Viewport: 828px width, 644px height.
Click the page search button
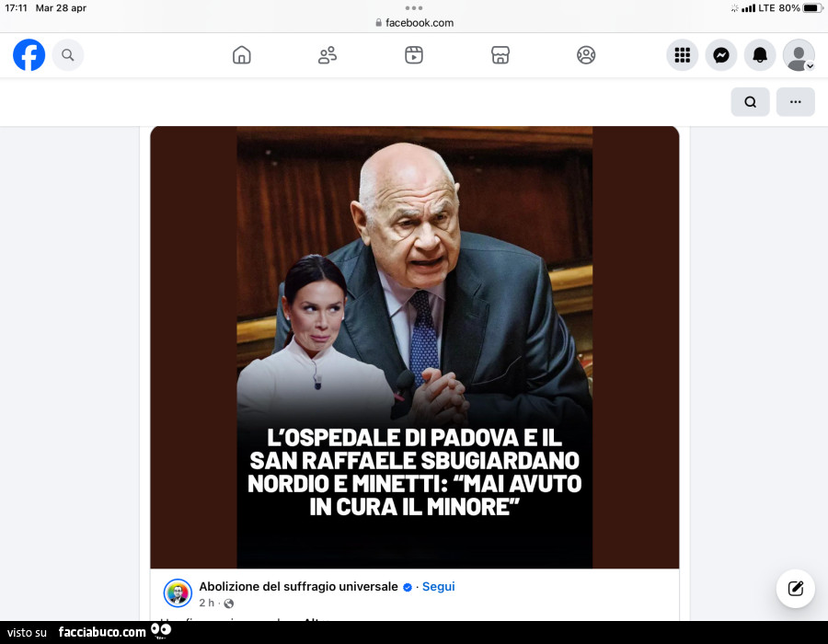tap(750, 102)
